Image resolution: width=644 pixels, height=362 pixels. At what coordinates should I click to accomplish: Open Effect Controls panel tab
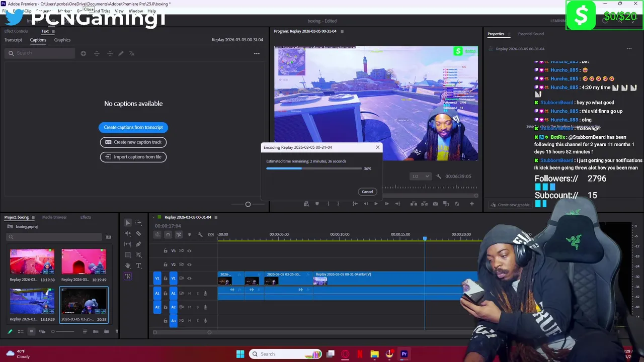[x=16, y=31]
